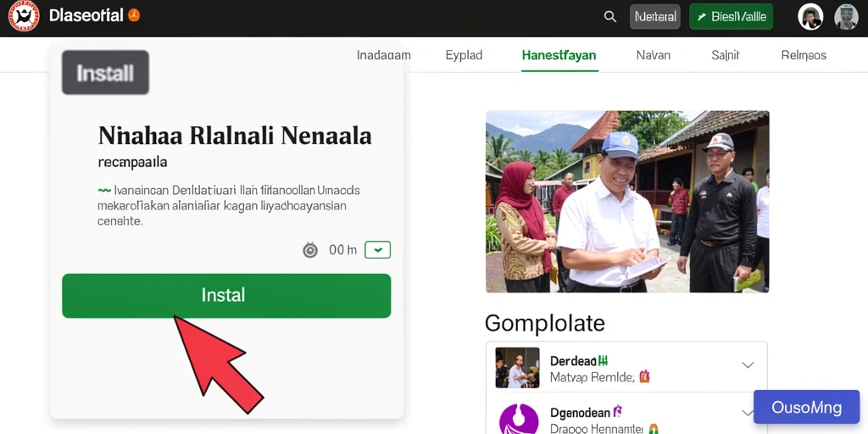Click the gray Install button at the top of the card

tap(105, 73)
